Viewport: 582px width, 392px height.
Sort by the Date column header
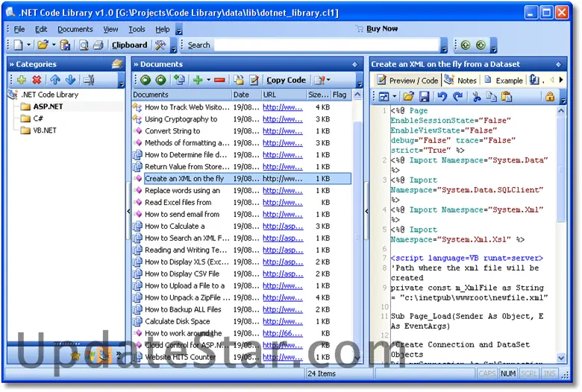click(x=246, y=95)
